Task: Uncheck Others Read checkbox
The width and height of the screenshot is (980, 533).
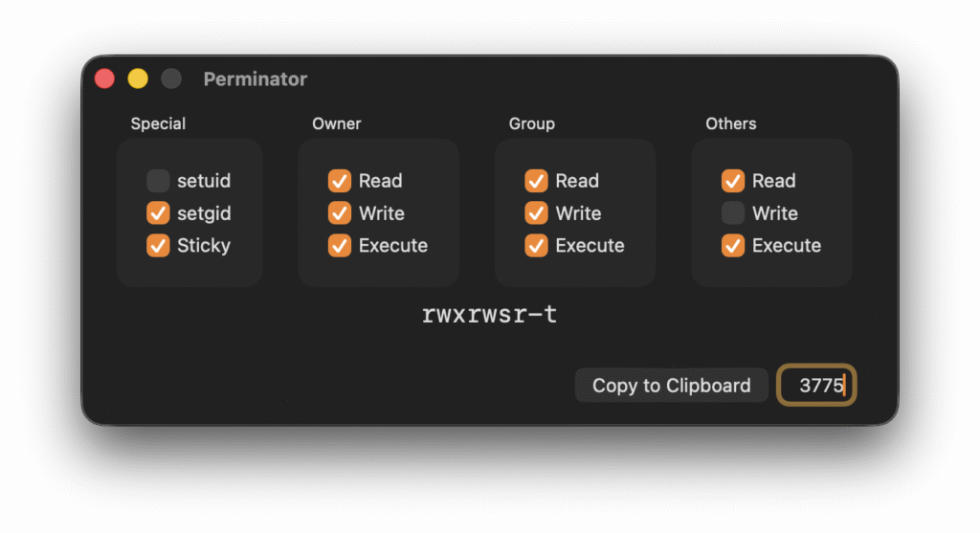Action: 733,181
